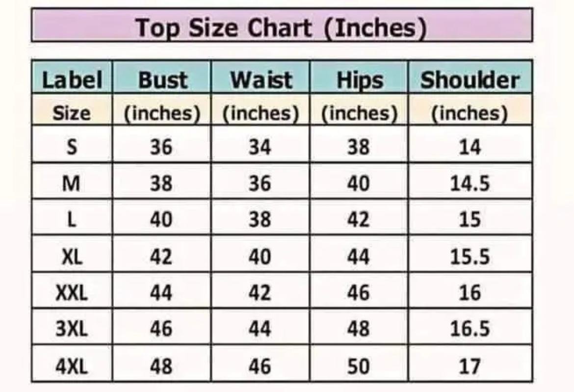
Task: Select the Waist column header
Action: pos(261,77)
